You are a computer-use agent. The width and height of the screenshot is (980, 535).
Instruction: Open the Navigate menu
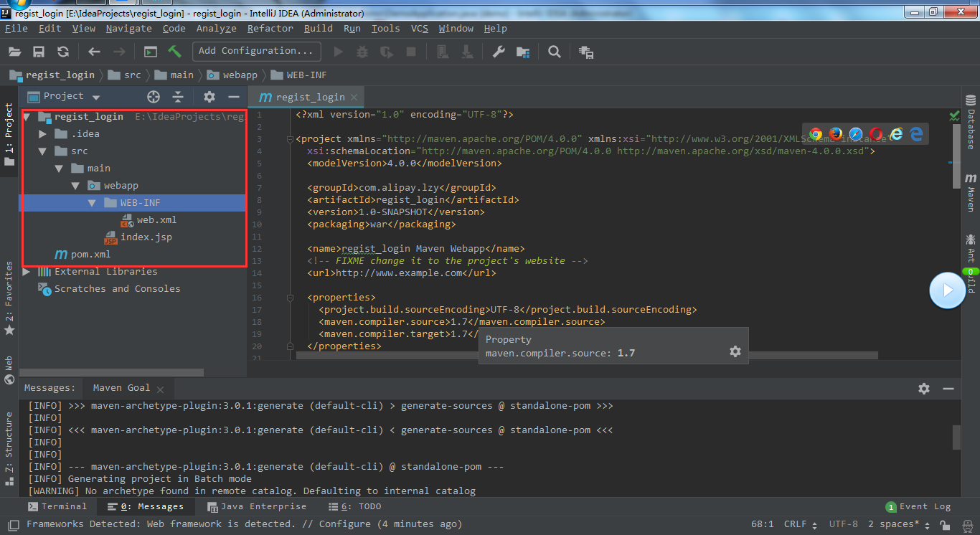coord(129,29)
